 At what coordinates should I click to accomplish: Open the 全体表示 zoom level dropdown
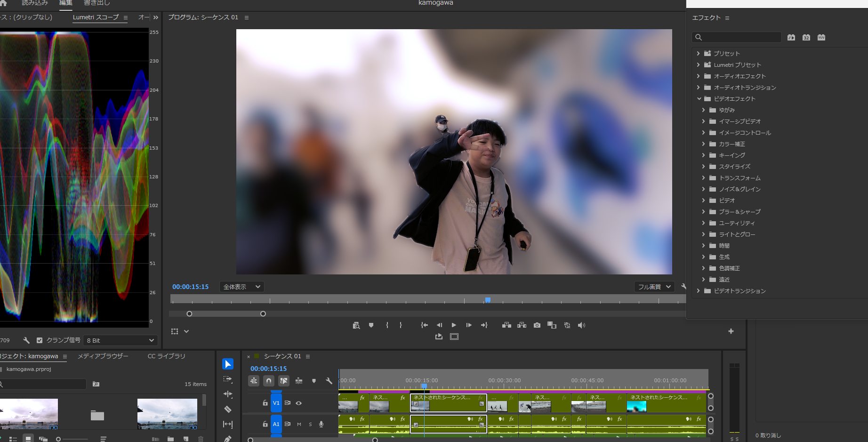click(241, 287)
